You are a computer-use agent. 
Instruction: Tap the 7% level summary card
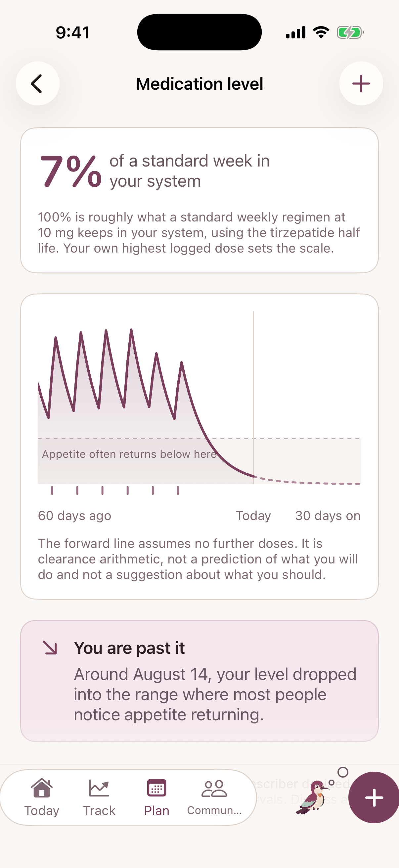tap(199, 200)
